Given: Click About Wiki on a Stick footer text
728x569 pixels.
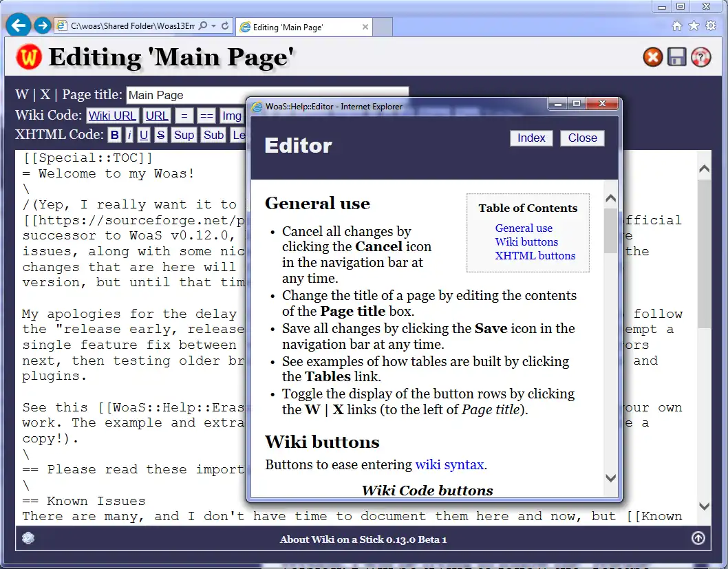Looking at the screenshot, I should (x=363, y=539).
